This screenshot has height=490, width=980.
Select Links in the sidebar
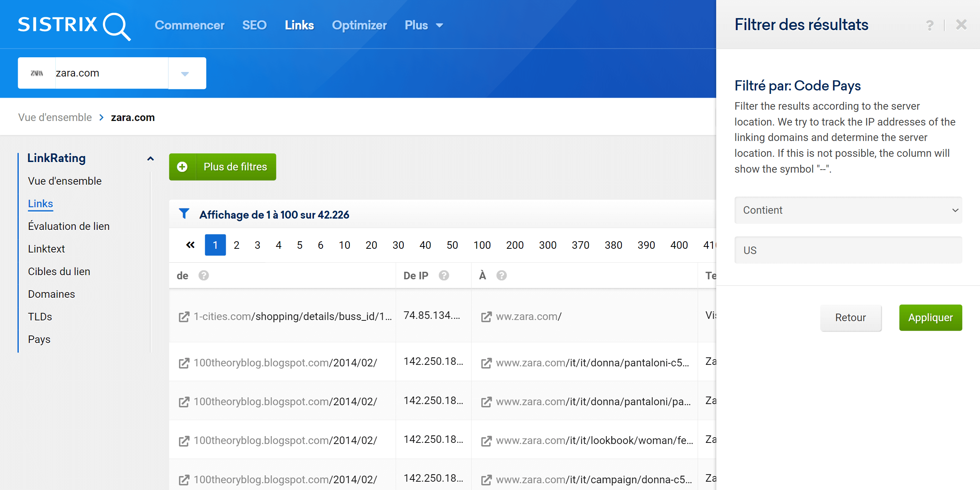pyautogui.click(x=40, y=204)
